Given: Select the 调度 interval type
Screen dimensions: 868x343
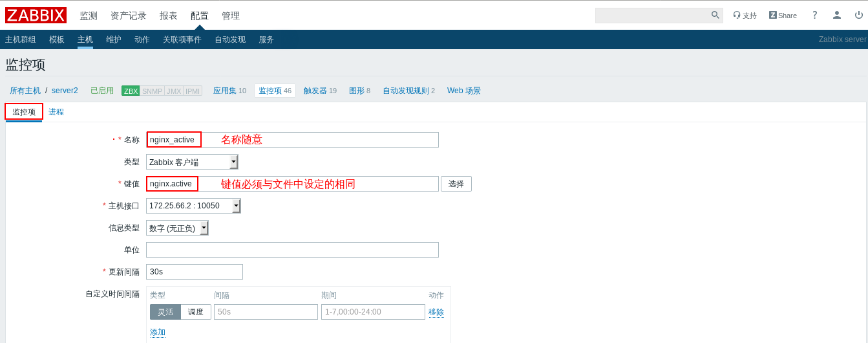Looking at the screenshot, I should click(x=196, y=312).
